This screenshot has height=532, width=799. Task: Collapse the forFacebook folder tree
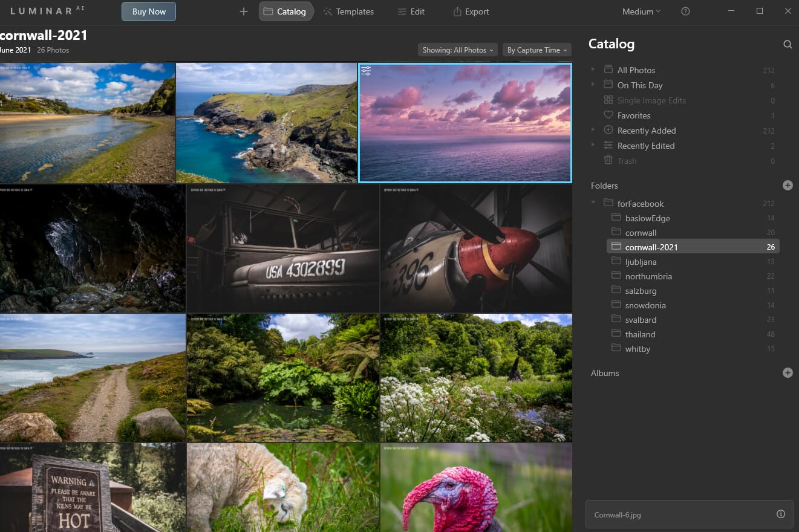pyautogui.click(x=593, y=204)
